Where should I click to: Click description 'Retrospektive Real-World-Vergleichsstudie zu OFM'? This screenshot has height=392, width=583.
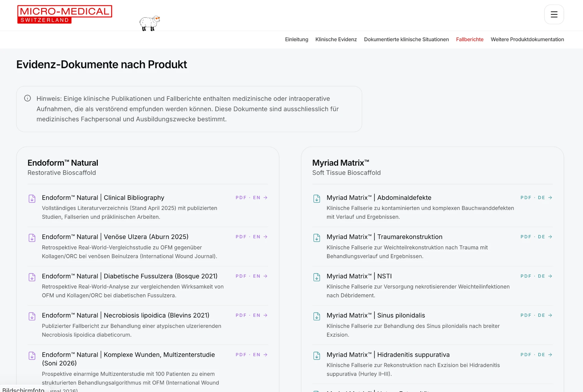[129, 252]
